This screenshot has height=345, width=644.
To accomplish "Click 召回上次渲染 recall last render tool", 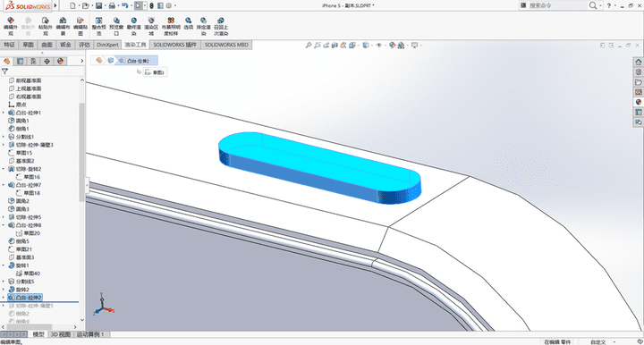I will [221, 26].
